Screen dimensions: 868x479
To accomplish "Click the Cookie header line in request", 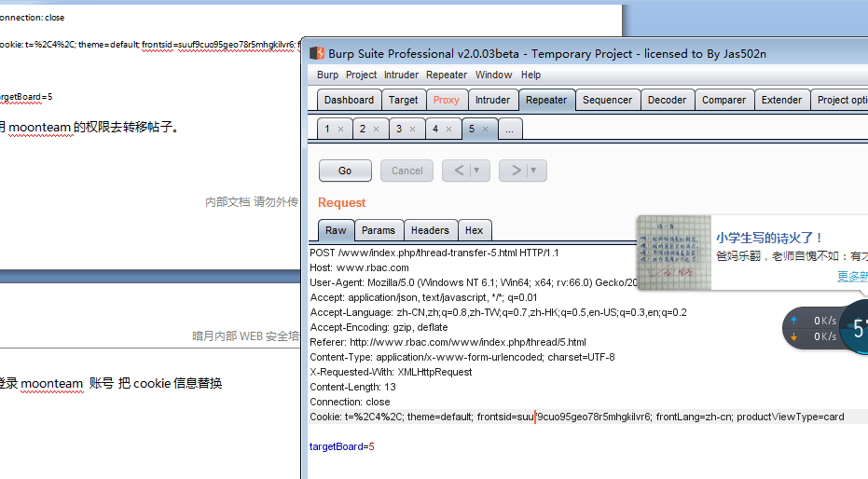I will click(x=577, y=417).
